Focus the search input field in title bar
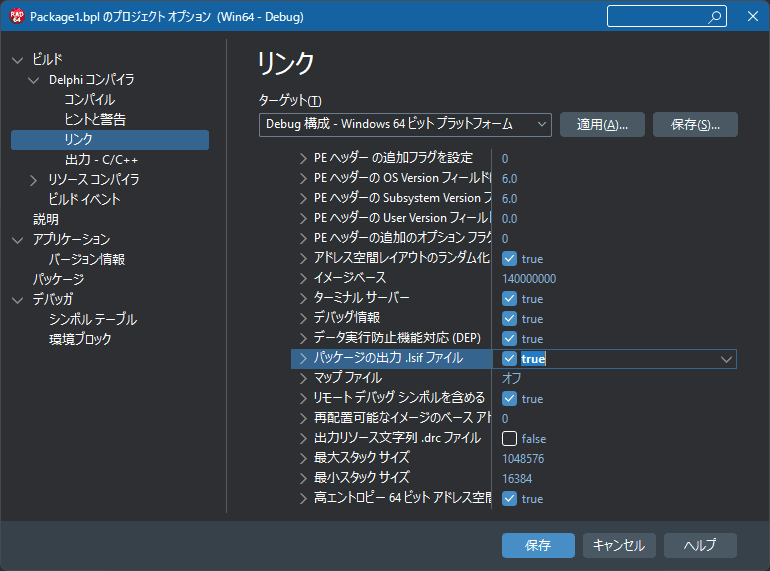This screenshot has height=571, width=770. (666, 17)
